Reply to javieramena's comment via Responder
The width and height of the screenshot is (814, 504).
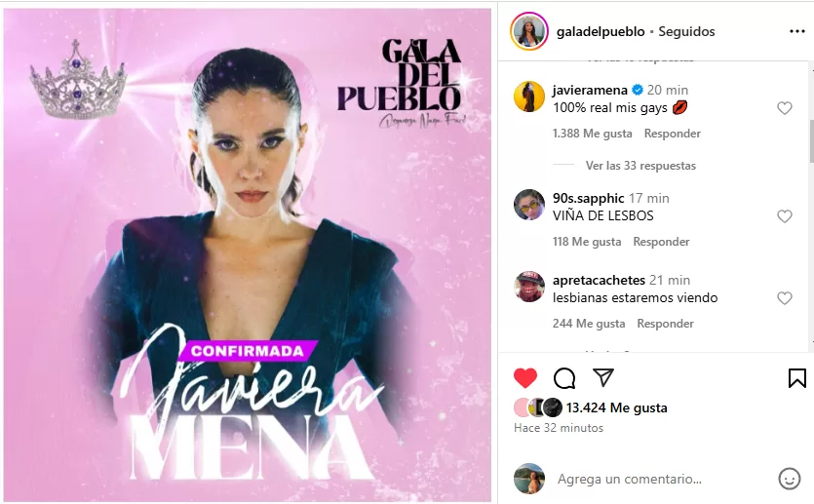[673, 134]
